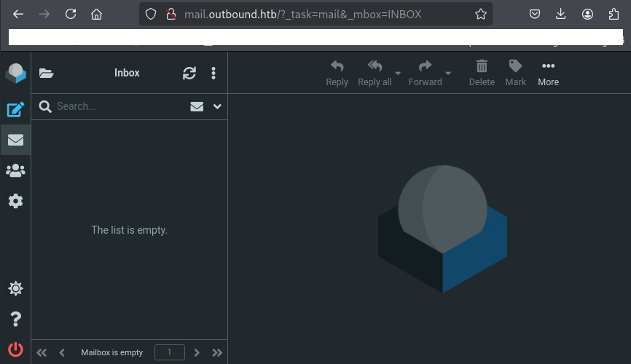
Task: Expand the search options chevron
Action: (217, 106)
